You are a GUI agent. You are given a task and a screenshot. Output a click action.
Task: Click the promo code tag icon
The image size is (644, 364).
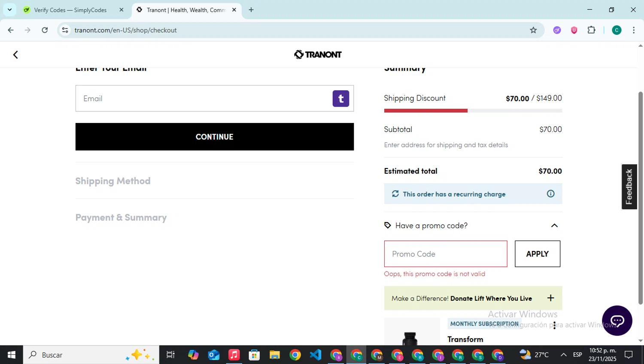[x=388, y=226]
